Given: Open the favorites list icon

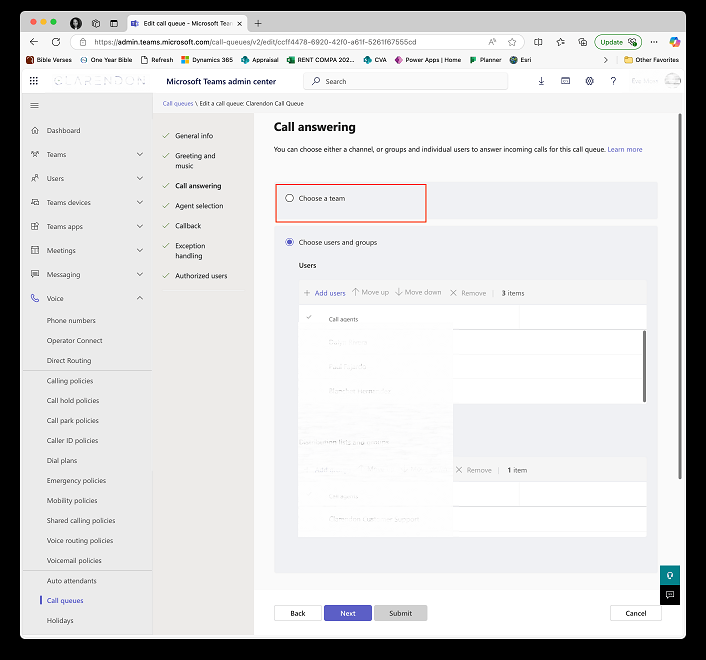Looking at the screenshot, I should coord(560,42).
